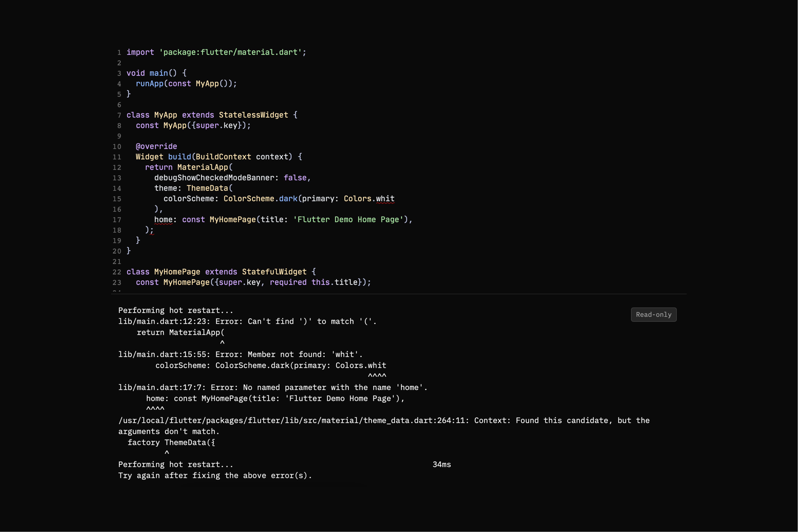Click the ThemeData constructor on line 14

click(208, 188)
